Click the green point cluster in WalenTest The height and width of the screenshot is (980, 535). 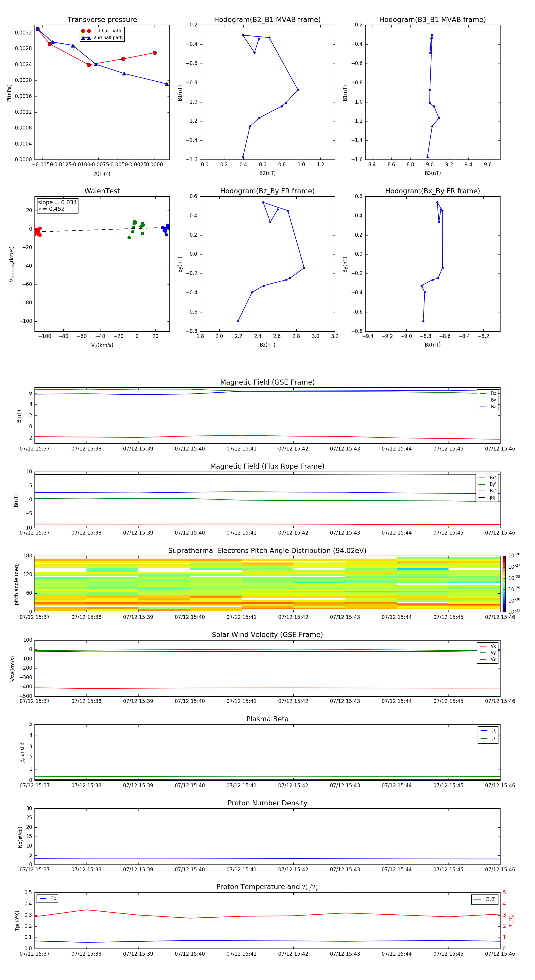tap(136, 227)
